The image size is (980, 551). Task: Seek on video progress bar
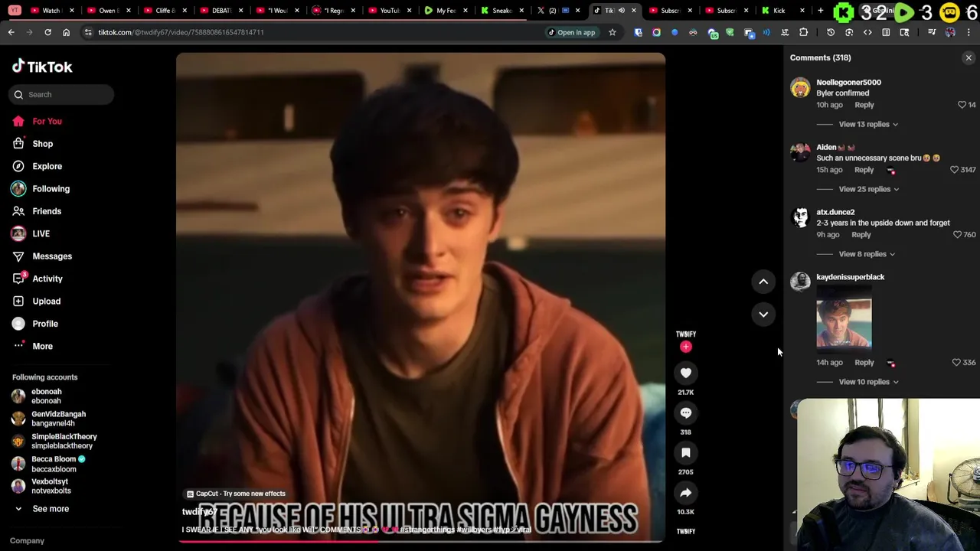[420, 542]
